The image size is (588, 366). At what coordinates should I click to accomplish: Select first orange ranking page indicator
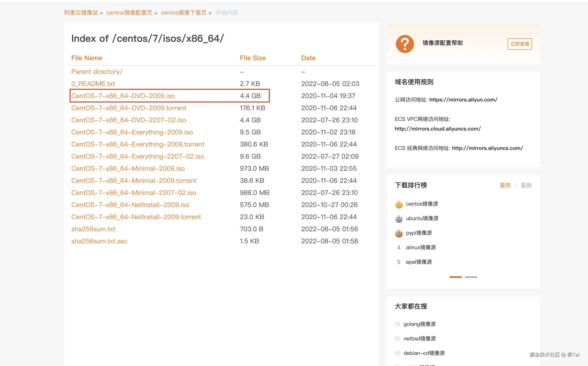(456, 277)
